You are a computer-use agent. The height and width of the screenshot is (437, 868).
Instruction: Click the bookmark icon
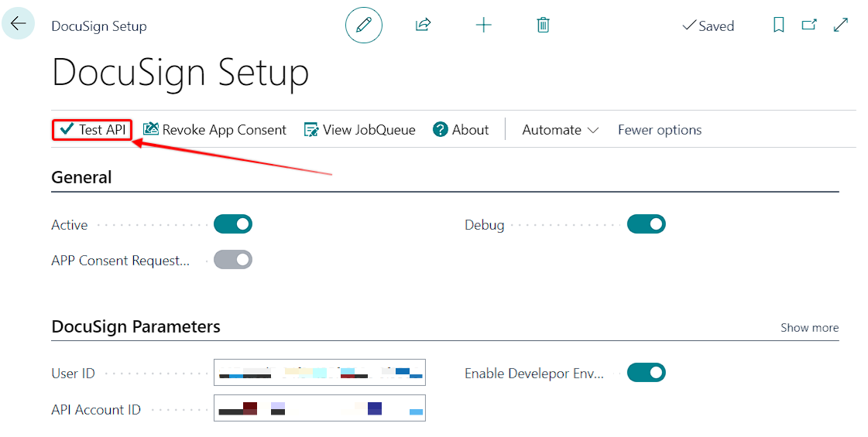[778, 25]
